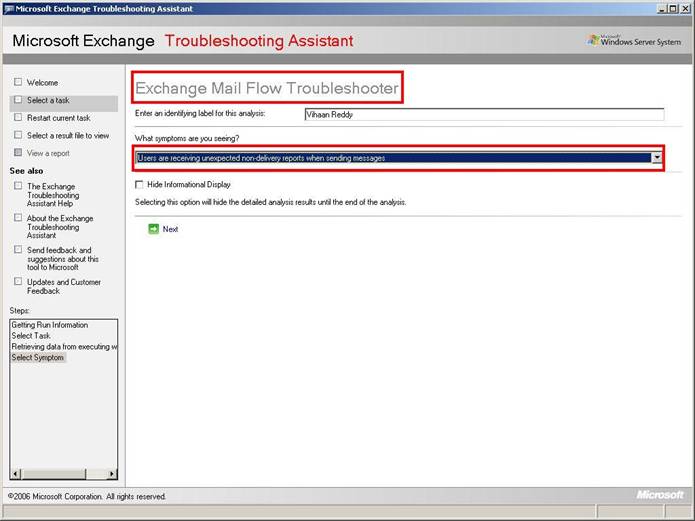This screenshot has width=695, height=521.
Task: Click the Steps list left scroll arrow
Action: [x=16, y=474]
